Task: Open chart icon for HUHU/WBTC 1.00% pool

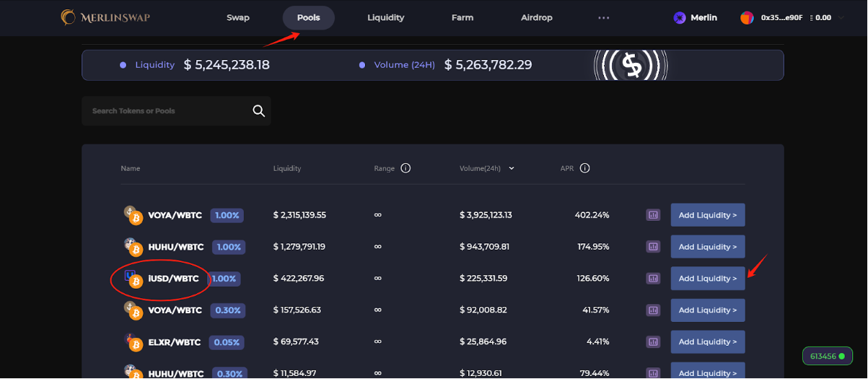Action: tap(653, 246)
